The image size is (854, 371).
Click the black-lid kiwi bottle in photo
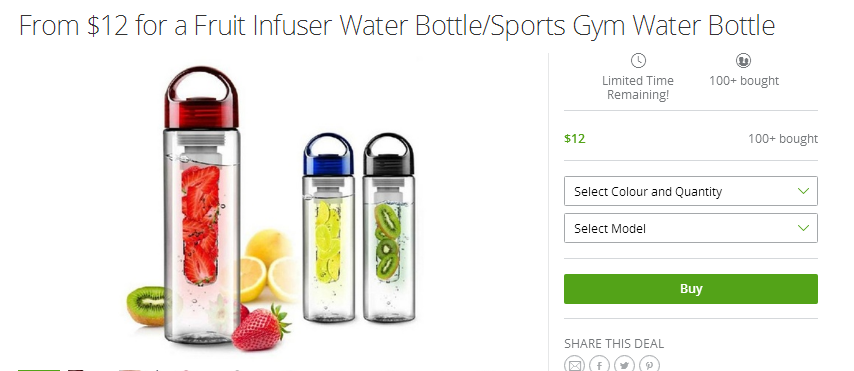pos(388,228)
